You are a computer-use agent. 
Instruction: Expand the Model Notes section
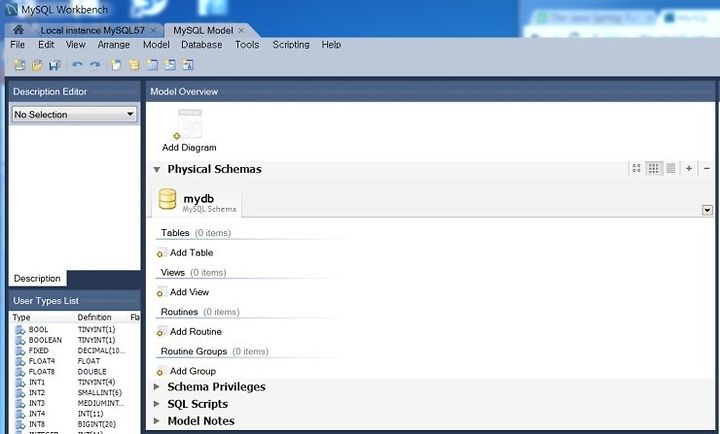pos(157,421)
